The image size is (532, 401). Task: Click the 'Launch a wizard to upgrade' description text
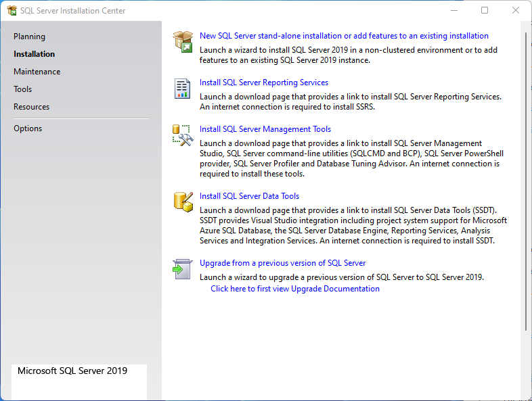342,277
